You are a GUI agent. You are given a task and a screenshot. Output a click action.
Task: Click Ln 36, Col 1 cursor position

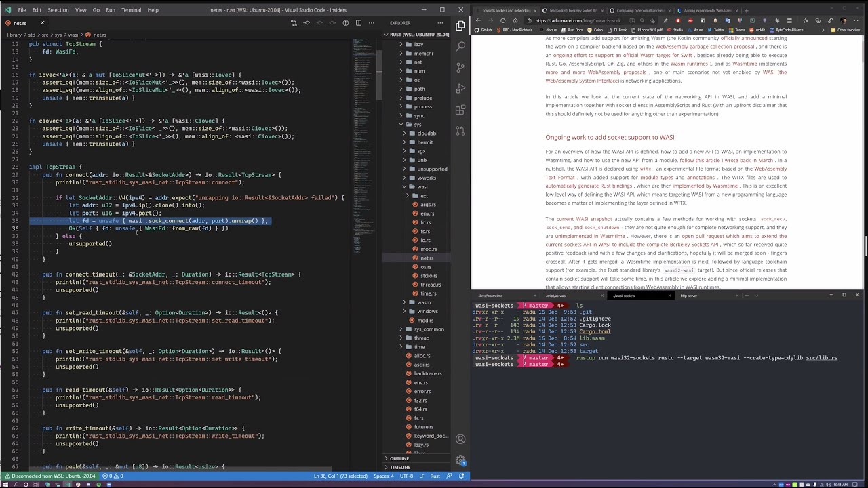340,476
